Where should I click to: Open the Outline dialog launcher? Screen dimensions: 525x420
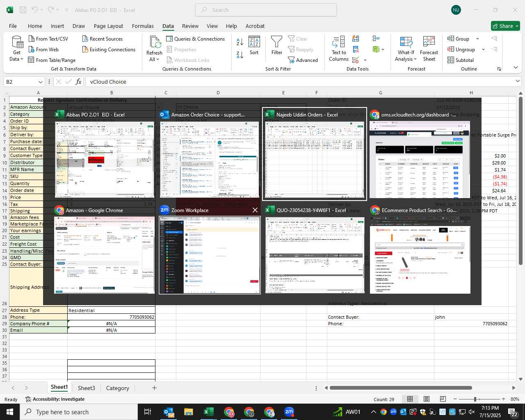(x=499, y=69)
